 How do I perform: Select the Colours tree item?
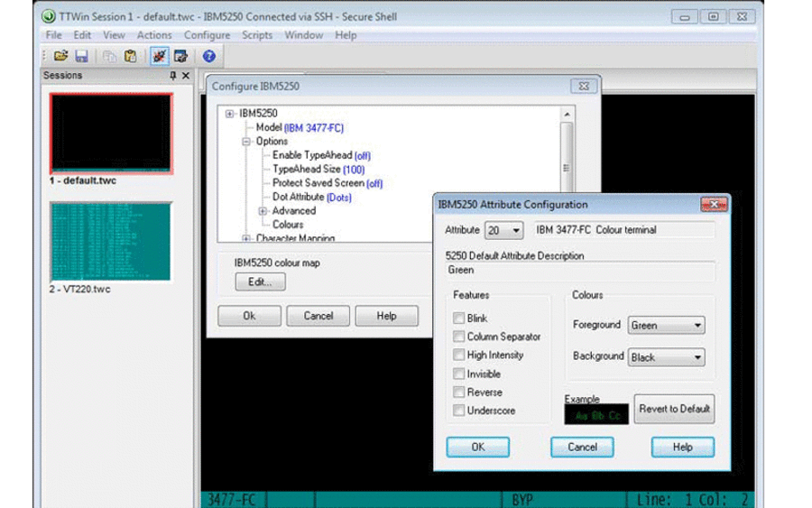[288, 225]
